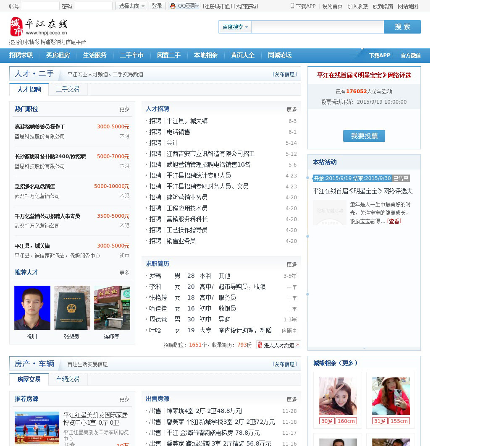Viewport: 504px width, 446px height.
Task: Click the QQ penguin login icon
Action: (x=173, y=6)
